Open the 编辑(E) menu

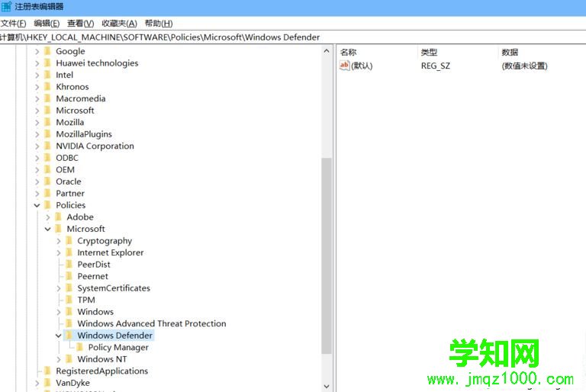click(47, 23)
